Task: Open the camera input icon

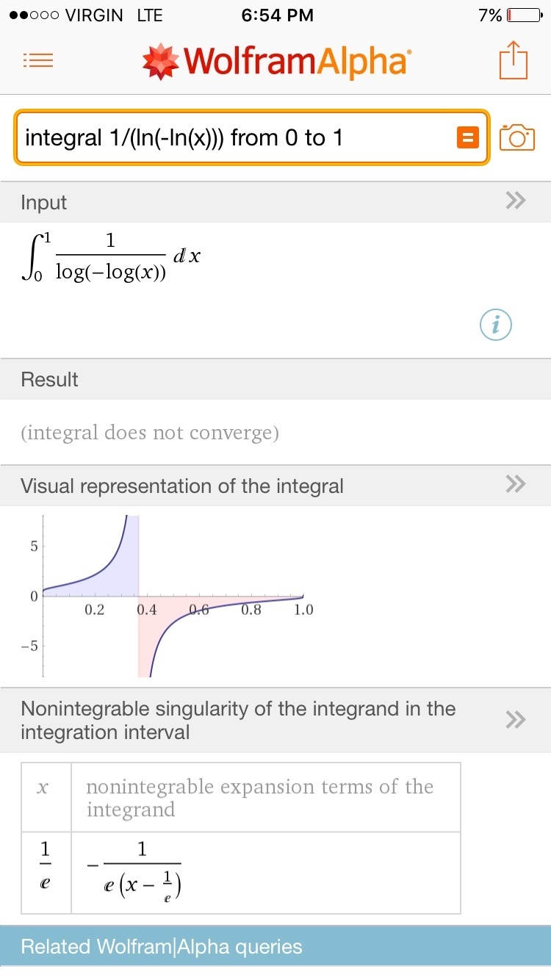Action: click(516, 137)
